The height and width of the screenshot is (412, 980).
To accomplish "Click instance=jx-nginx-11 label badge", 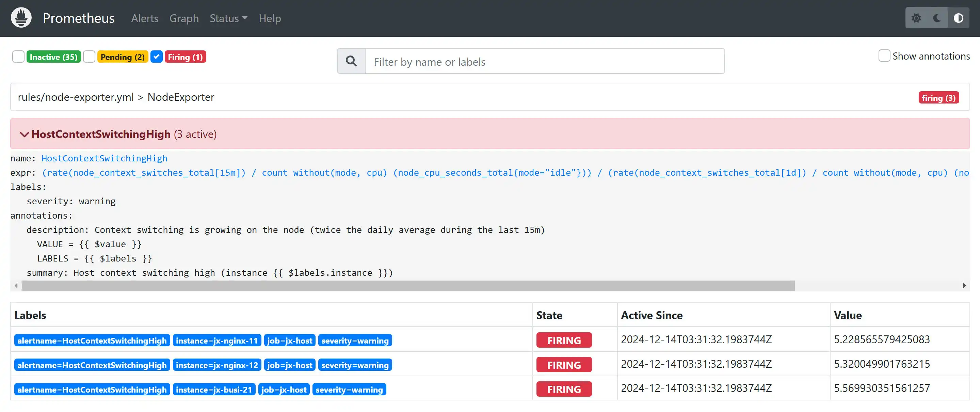I will click(217, 340).
